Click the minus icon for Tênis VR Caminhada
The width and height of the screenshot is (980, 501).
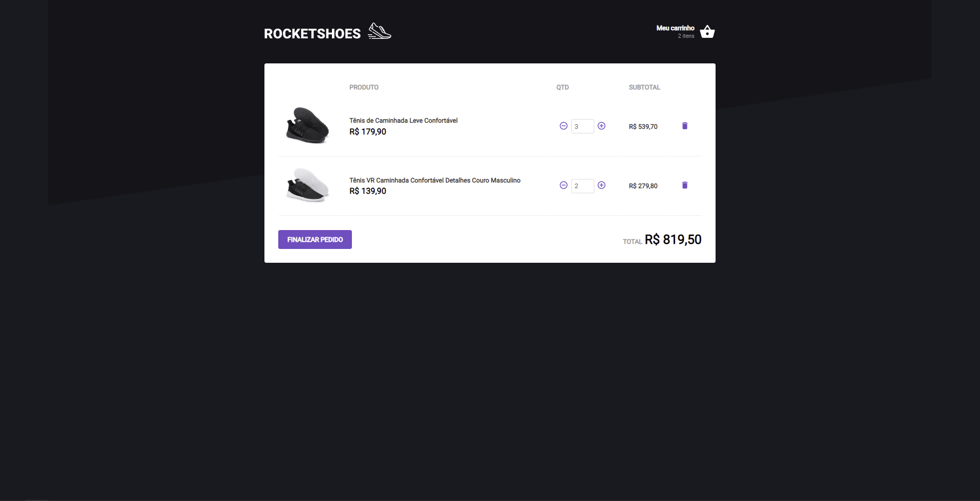click(564, 185)
